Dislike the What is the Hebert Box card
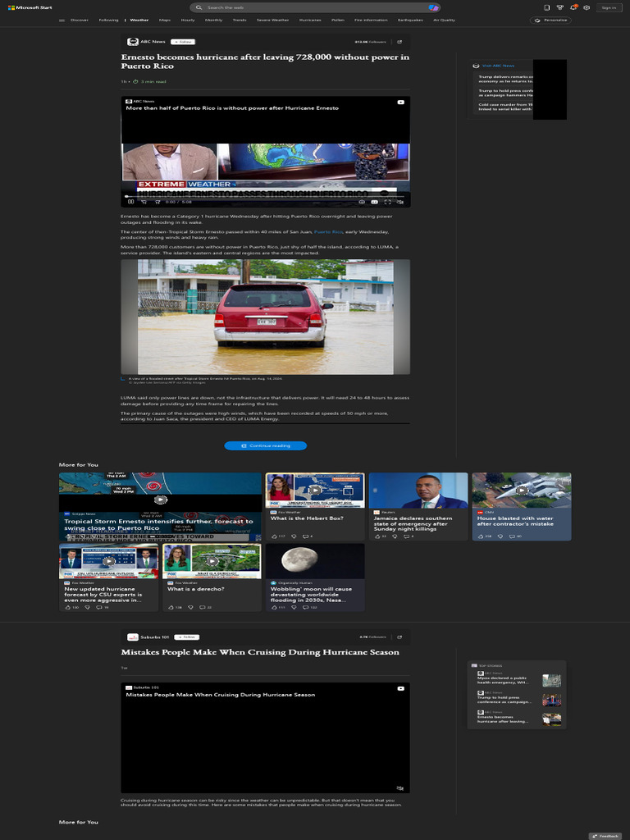 (x=294, y=536)
